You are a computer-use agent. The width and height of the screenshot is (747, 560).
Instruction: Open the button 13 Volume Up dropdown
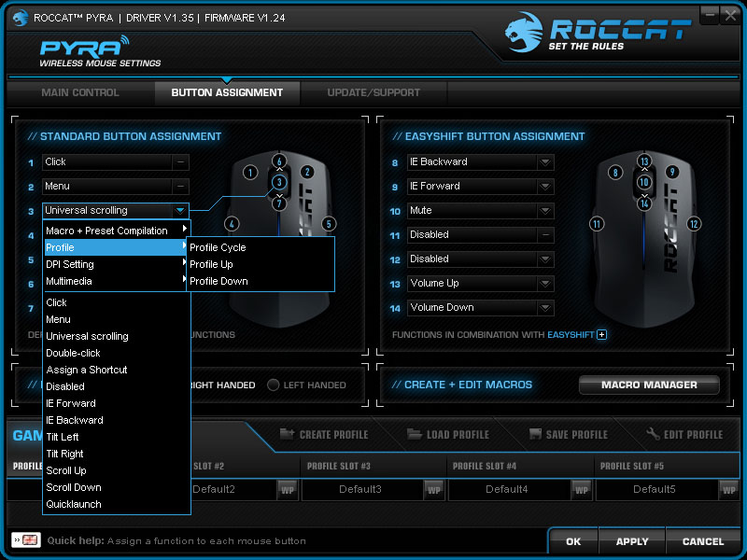545,284
